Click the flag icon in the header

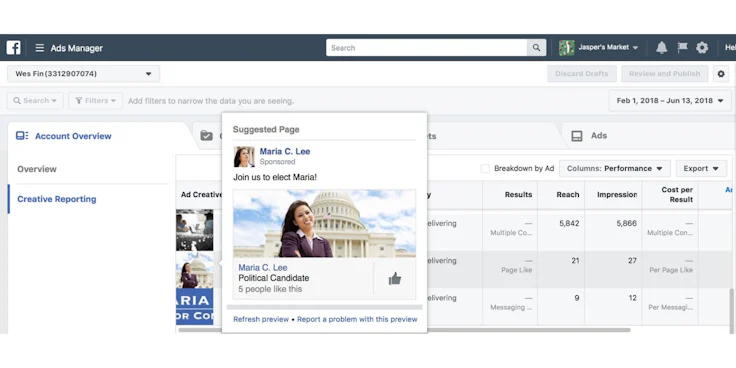(x=682, y=47)
